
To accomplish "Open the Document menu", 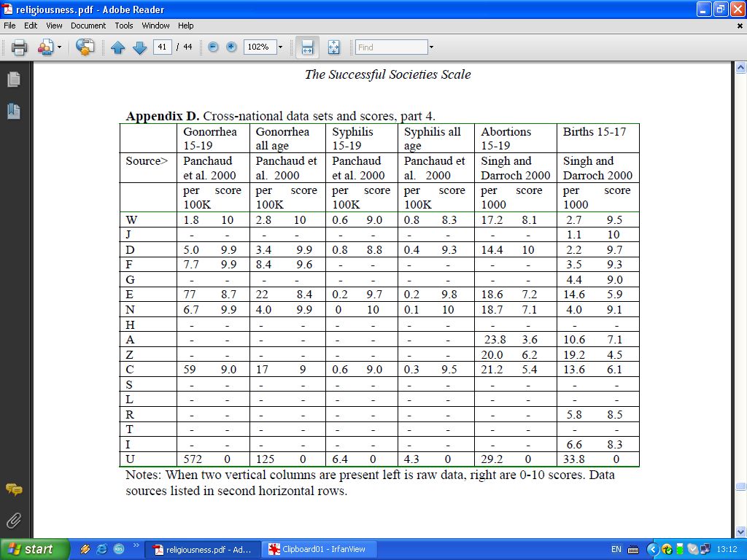I will (x=88, y=26).
